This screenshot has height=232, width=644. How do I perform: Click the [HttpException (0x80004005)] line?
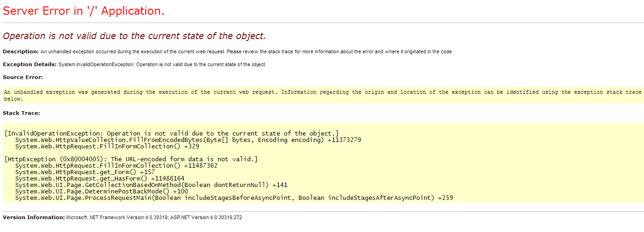click(131, 159)
